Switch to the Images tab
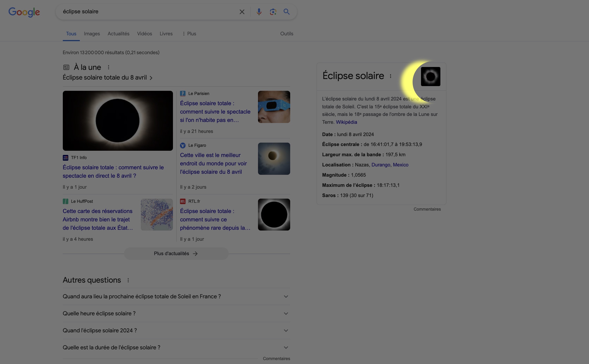The height and width of the screenshot is (364, 589). click(92, 34)
